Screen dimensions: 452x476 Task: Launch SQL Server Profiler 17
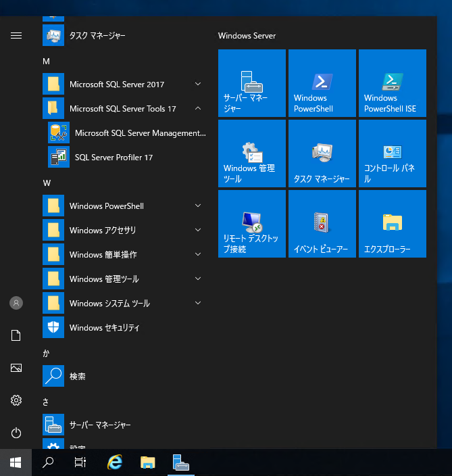(114, 158)
